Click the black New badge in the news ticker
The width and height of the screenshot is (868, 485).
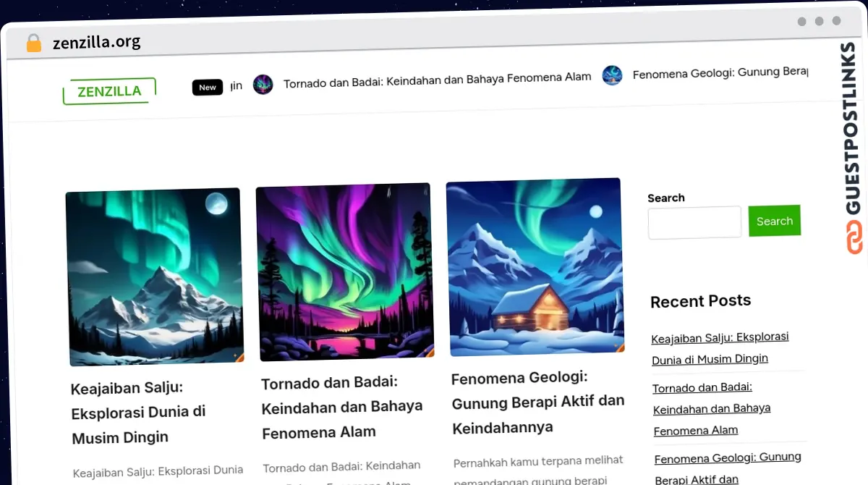click(208, 87)
